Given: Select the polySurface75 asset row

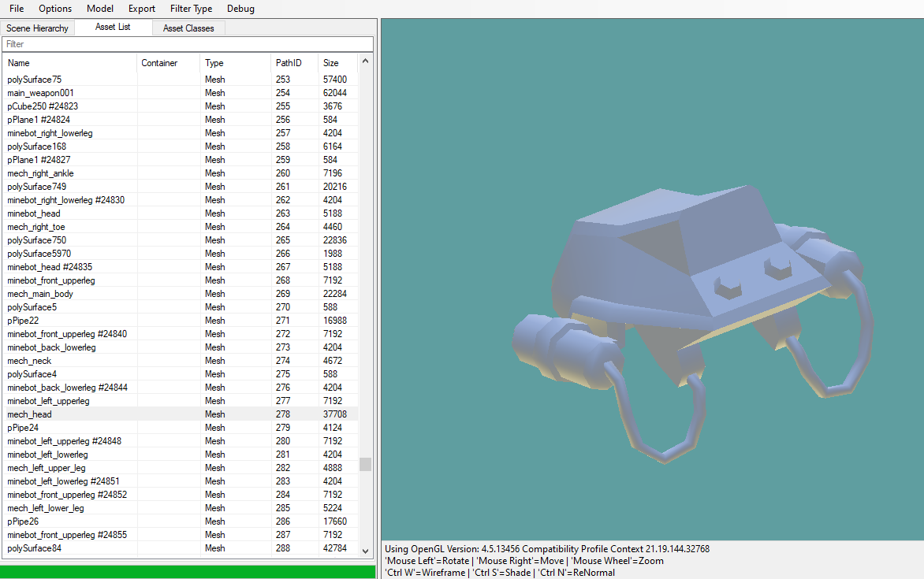Looking at the screenshot, I should [181, 80].
